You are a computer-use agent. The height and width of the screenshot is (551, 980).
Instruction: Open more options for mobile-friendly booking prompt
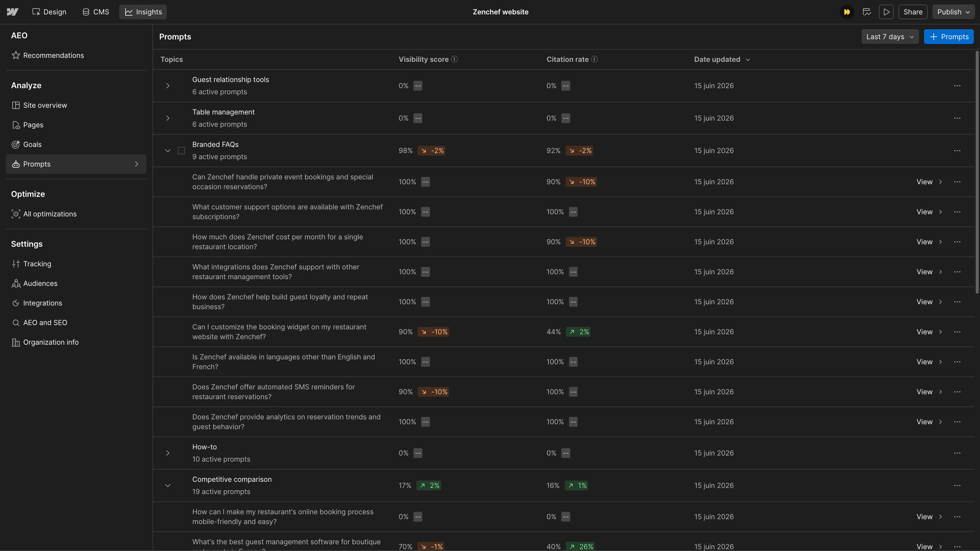[x=957, y=517]
